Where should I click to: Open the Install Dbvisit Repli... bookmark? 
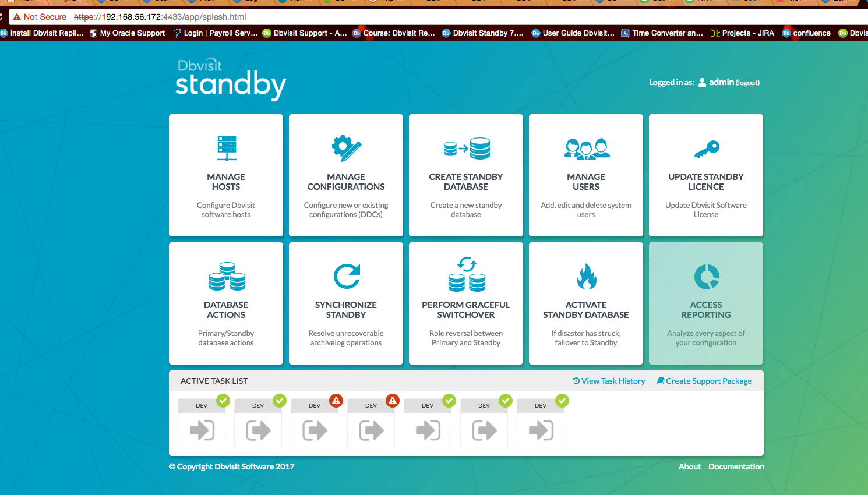point(42,33)
